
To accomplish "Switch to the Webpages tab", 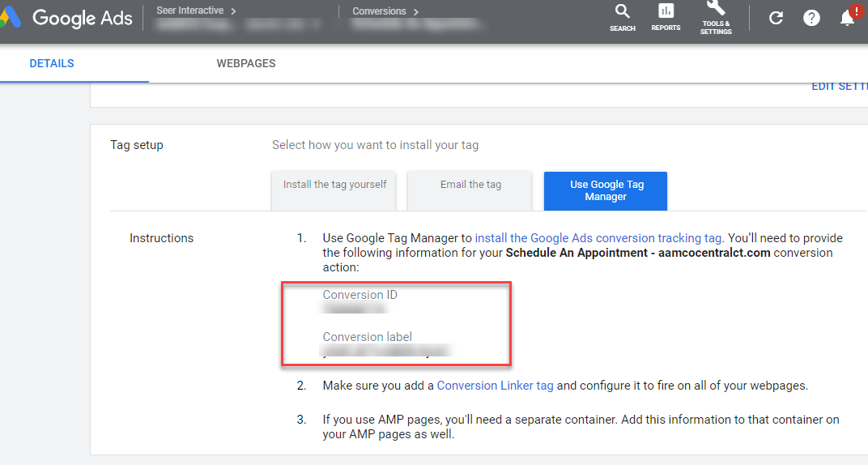I will [246, 63].
